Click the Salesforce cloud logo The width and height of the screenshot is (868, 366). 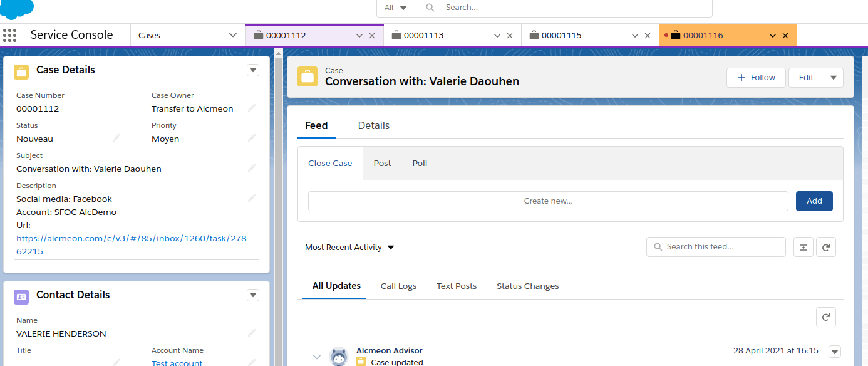[x=17, y=8]
